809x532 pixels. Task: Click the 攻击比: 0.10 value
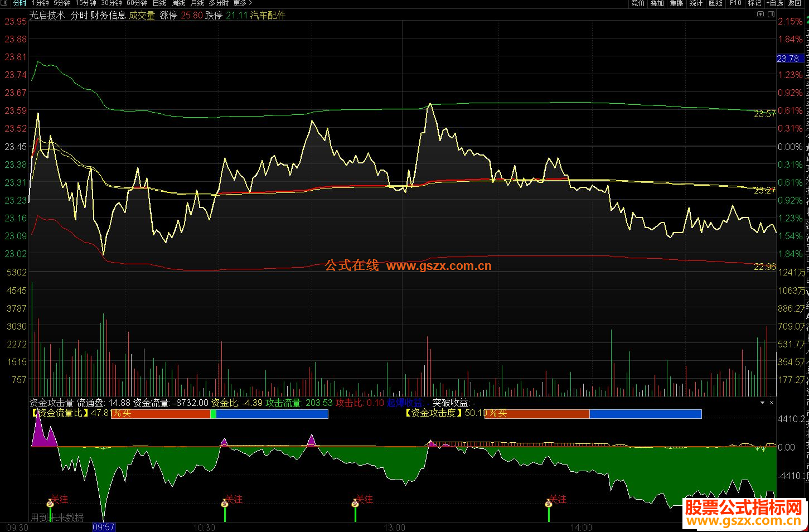pyautogui.click(x=360, y=403)
